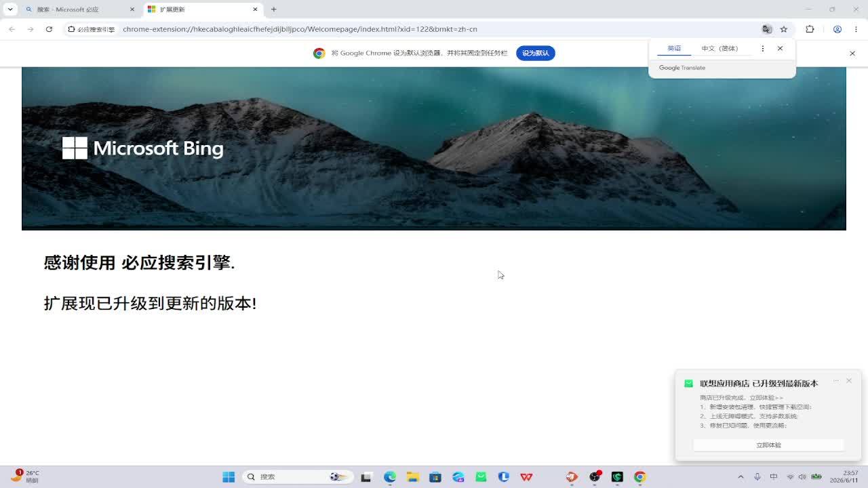Click the 立即体验 button in notification
Viewport: 868px width, 488px height.
[768, 445]
